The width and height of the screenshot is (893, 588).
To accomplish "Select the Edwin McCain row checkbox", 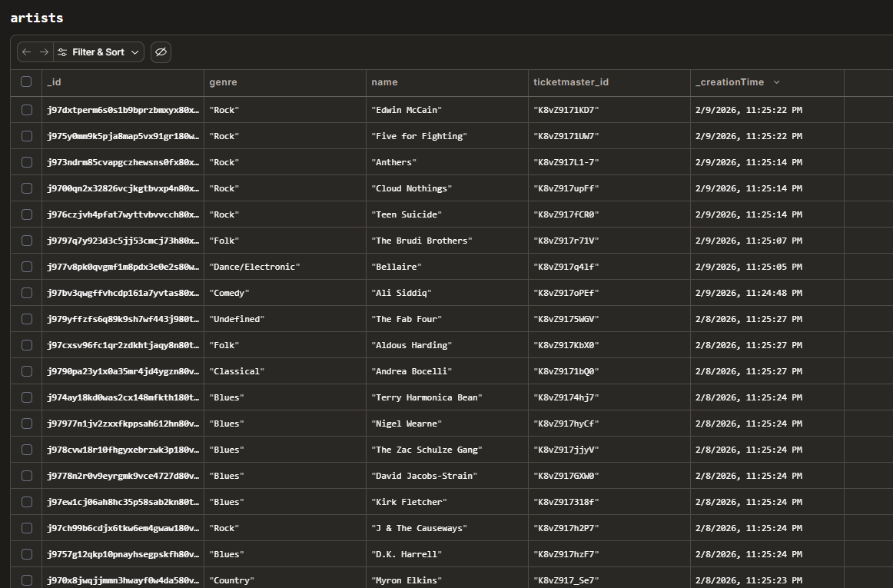I will click(x=26, y=109).
